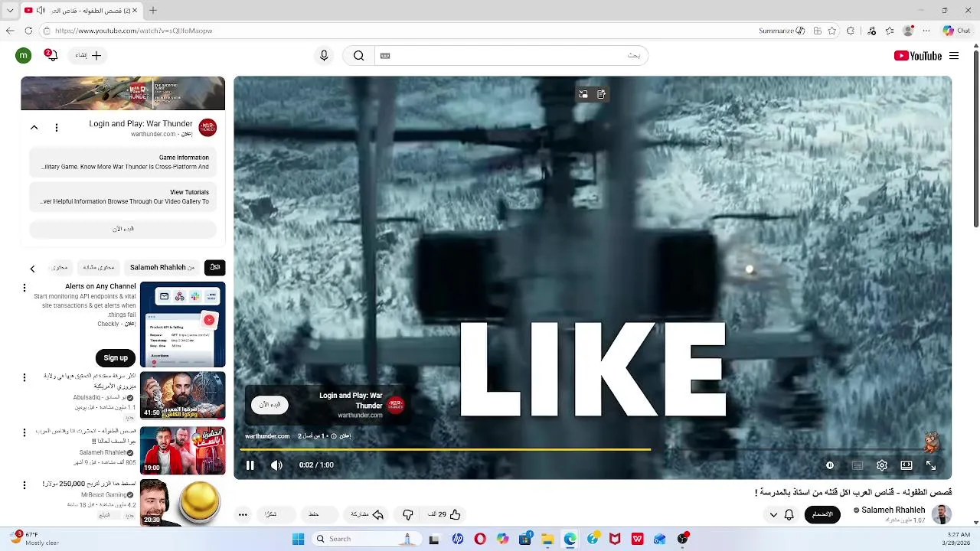
Task: Open the 41:50 Abulsadiq video thumbnail
Action: [183, 396]
